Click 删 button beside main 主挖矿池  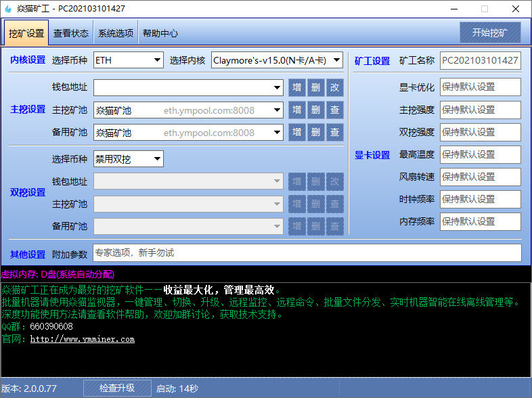click(x=316, y=110)
